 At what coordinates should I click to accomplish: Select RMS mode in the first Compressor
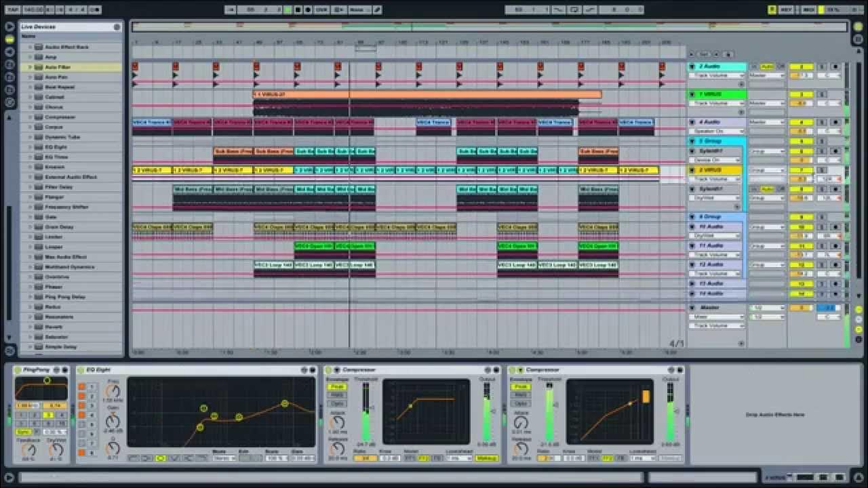point(337,395)
